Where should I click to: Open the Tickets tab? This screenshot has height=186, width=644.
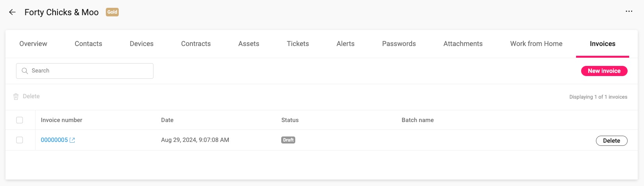coord(298,44)
